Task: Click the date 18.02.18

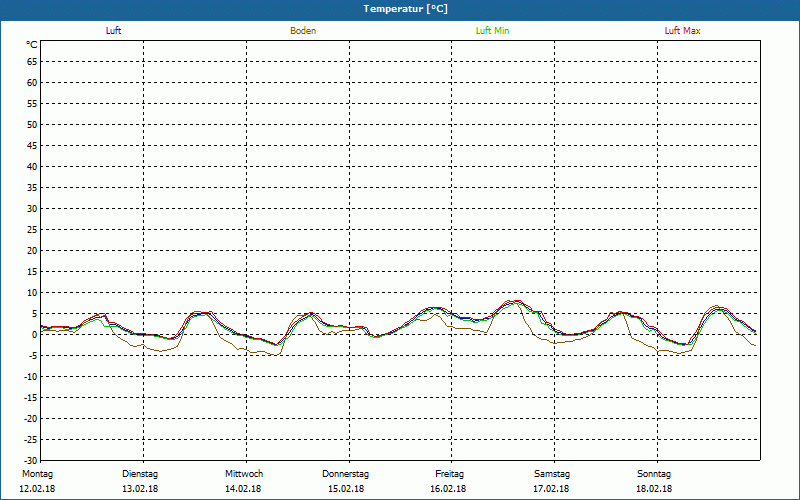Action: tap(654, 489)
